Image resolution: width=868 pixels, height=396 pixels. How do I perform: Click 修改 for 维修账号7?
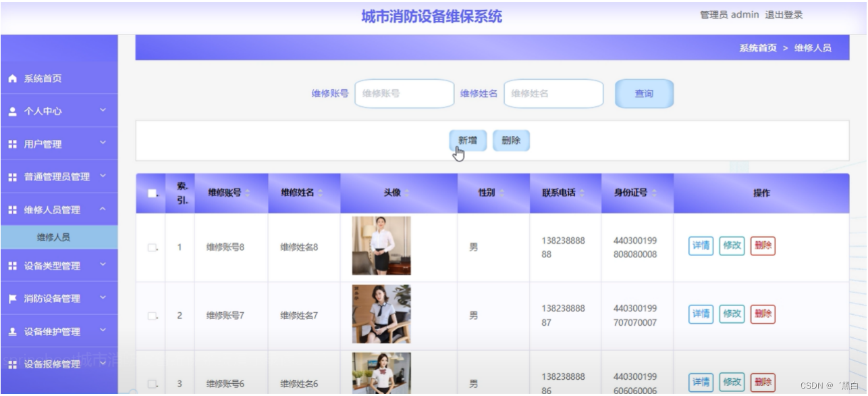pyautogui.click(x=732, y=314)
